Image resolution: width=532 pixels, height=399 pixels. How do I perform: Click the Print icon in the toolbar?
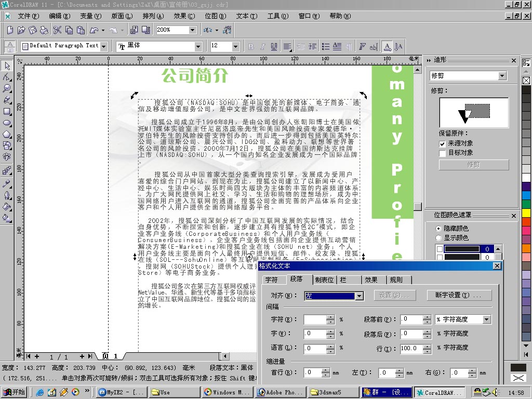click(x=44, y=30)
